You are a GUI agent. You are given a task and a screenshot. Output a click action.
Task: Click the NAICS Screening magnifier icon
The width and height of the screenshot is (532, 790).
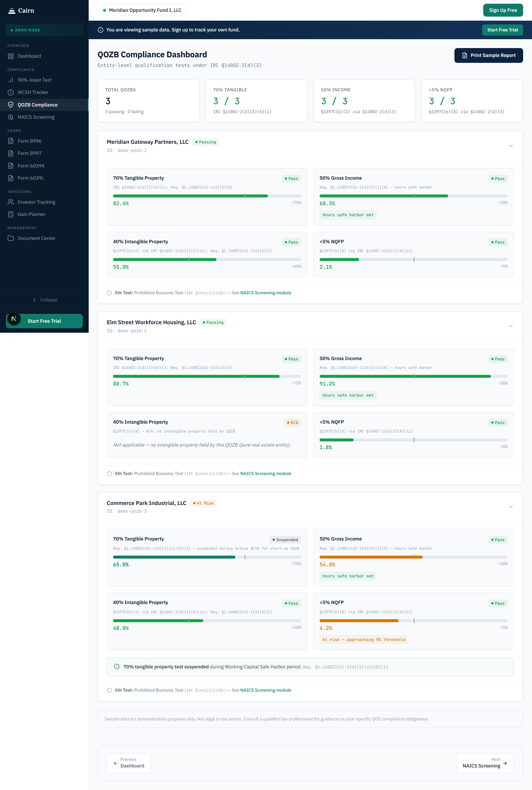pyautogui.click(x=11, y=117)
